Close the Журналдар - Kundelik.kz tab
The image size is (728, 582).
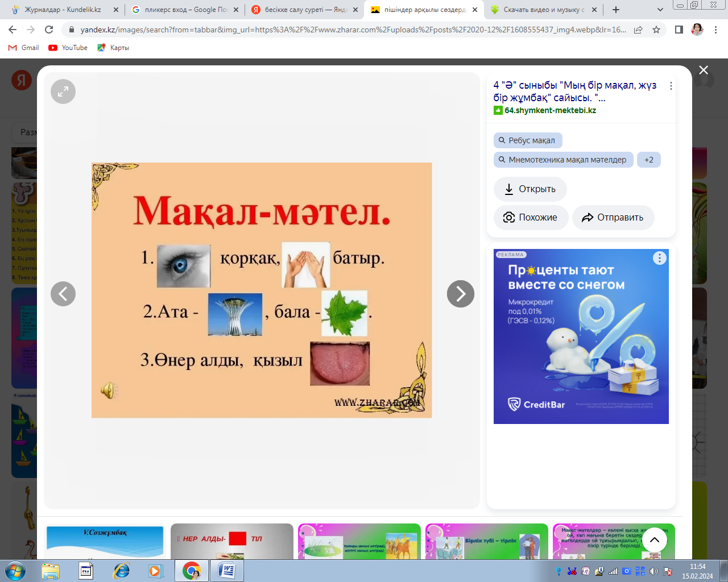(116, 10)
